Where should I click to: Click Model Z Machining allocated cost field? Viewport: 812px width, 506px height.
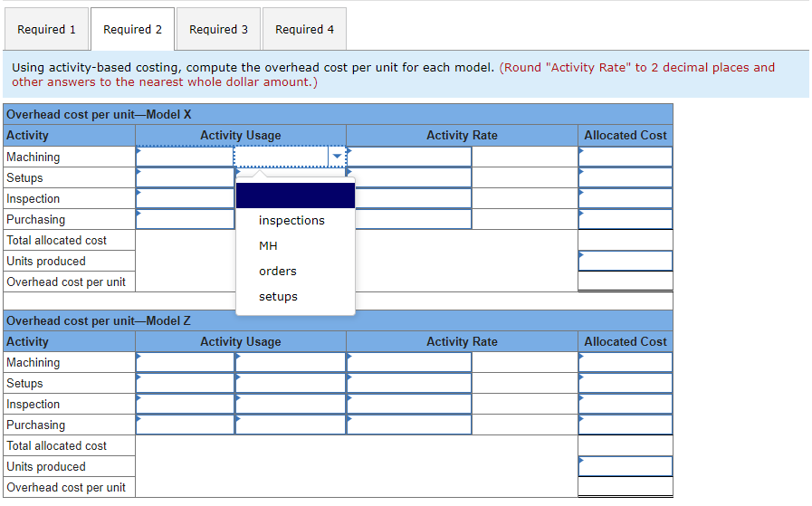point(626,363)
